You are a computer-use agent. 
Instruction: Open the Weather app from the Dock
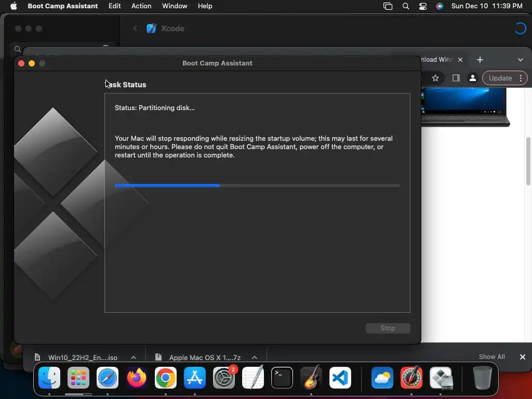coord(382,378)
